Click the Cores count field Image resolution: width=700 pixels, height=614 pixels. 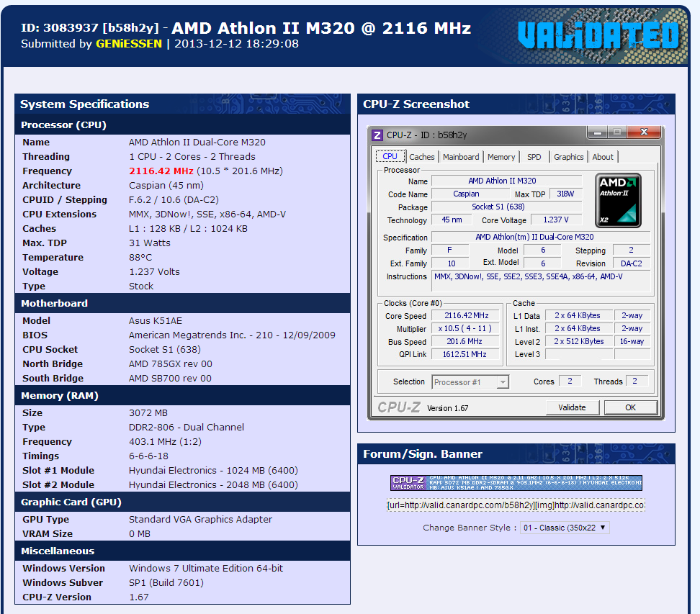pos(570,381)
